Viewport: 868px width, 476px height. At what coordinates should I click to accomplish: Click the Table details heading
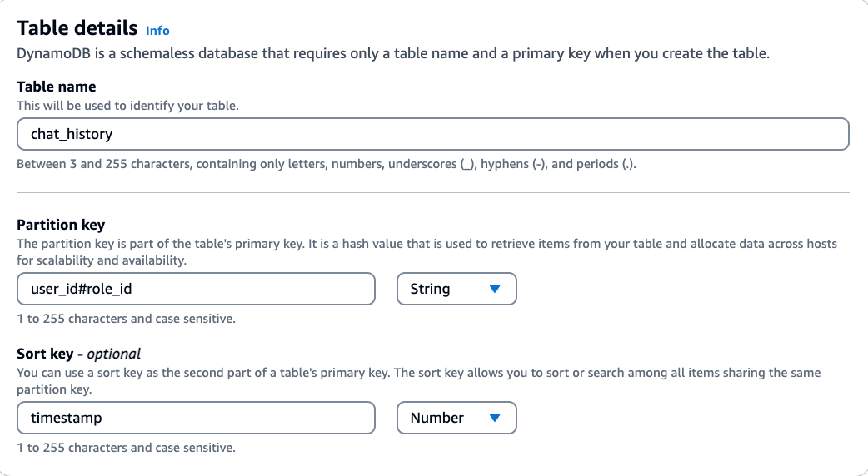[x=77, y=28]
